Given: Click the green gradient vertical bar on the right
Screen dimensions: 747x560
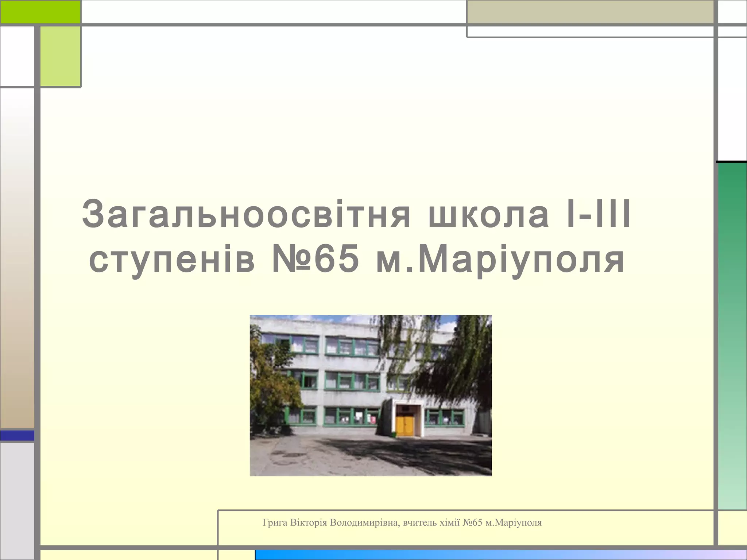Looking at the screenshot, I should [732, 335].
